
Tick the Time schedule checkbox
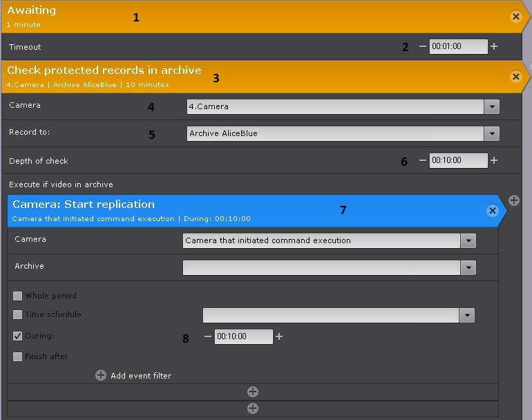click(18, 315)
